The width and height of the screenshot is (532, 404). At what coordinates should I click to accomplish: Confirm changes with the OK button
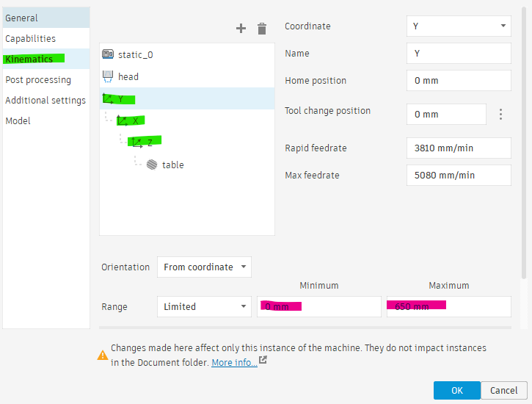pos(456,391)
